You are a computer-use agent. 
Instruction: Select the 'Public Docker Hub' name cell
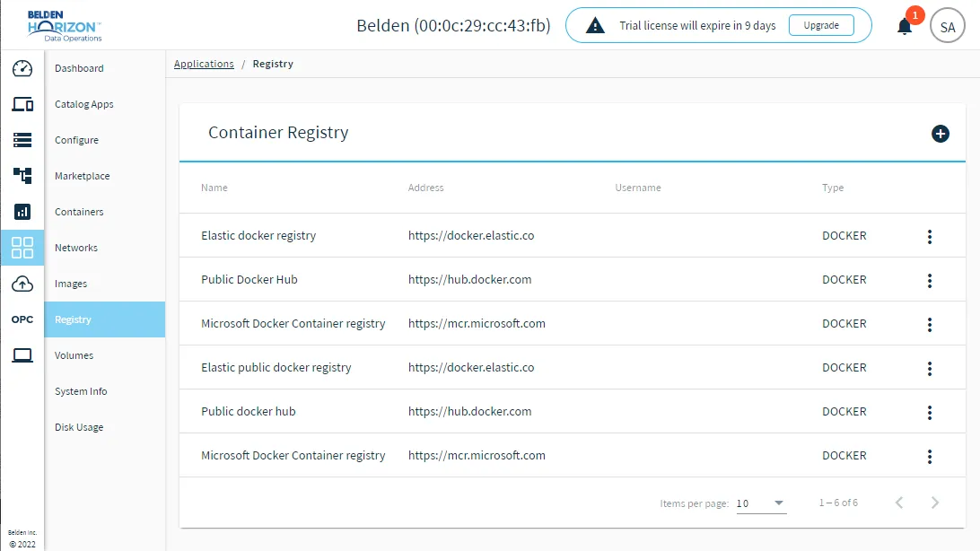[x=249, y=279]
